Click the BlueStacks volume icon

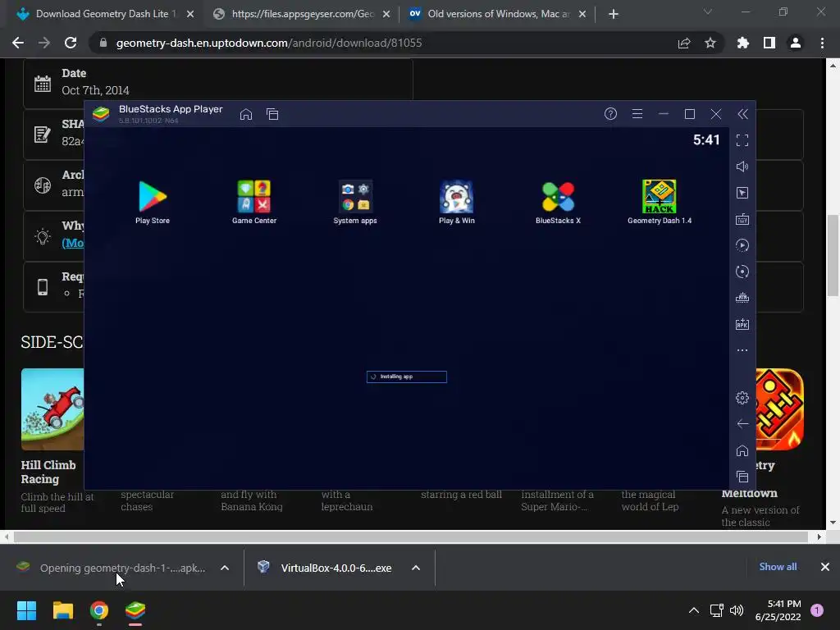[x=742, y=167]
